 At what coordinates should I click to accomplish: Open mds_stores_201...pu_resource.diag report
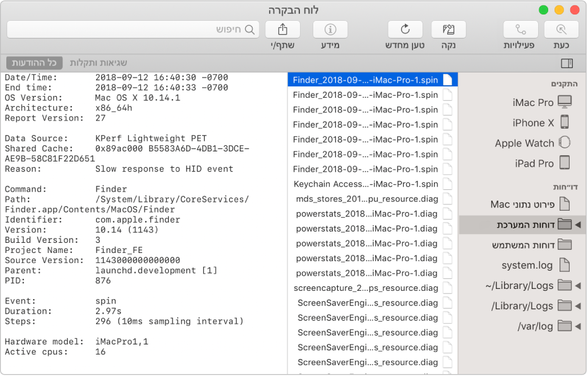(x=373, y=199)
